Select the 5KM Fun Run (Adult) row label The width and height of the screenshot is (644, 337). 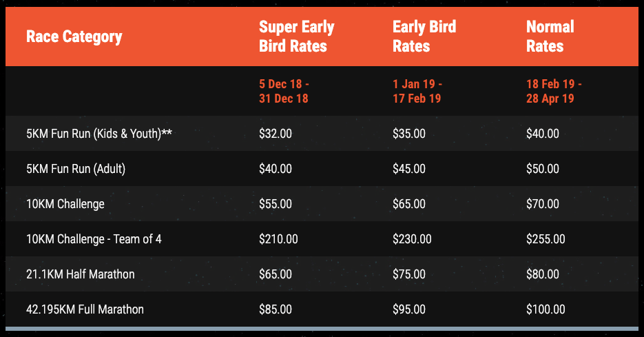point(76,168)
